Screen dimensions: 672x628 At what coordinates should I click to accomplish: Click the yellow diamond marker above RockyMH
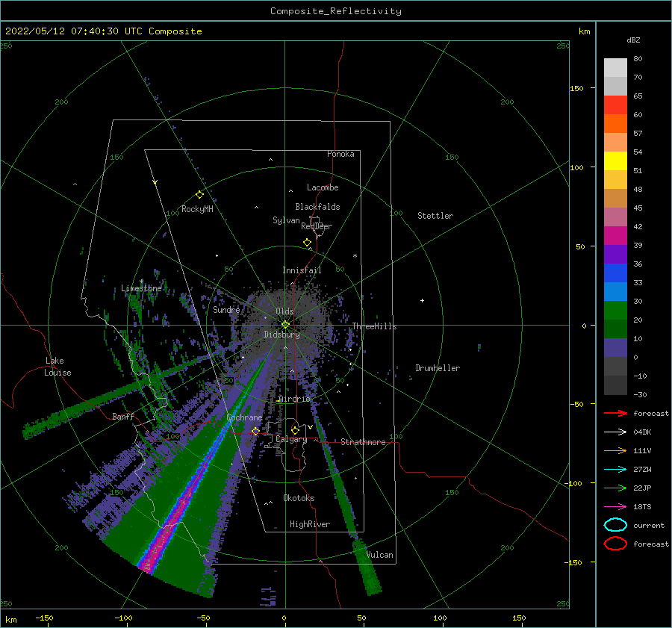point(199,195)
